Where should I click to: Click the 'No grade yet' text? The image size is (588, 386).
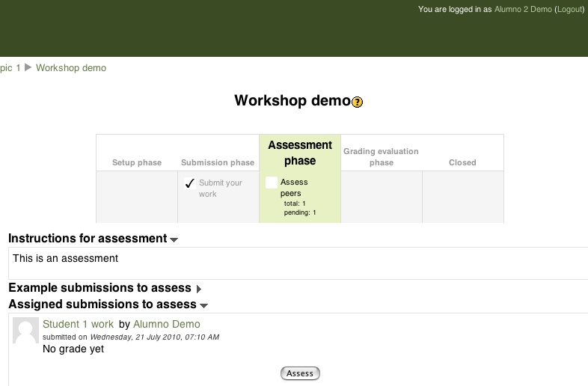tap(73, 349)
